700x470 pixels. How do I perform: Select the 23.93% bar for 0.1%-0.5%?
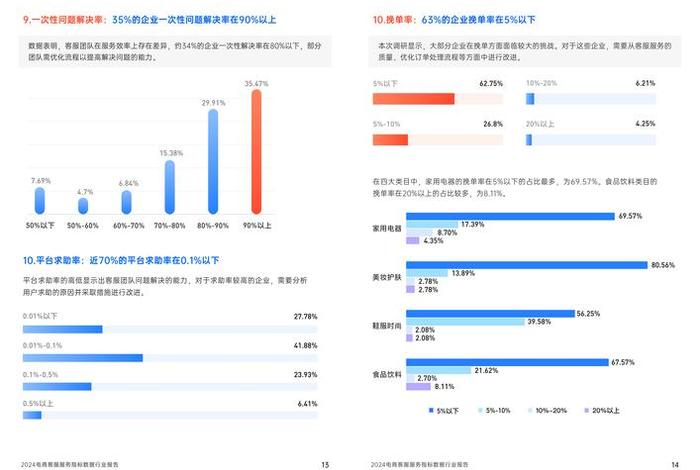tap(57, 386)
